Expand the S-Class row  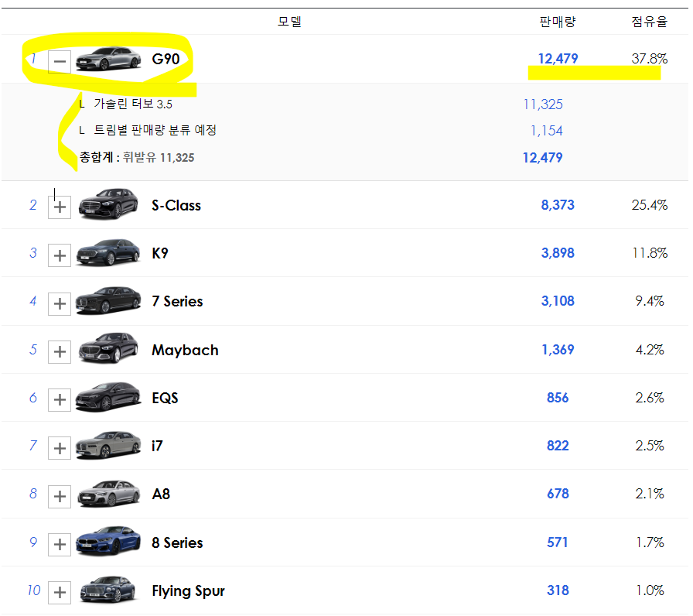(60, 207)
